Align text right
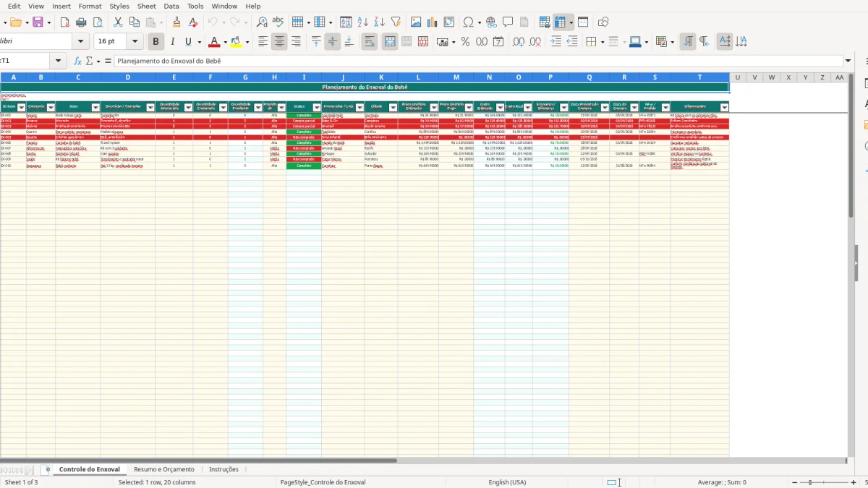This screenshot has height=488, width=868. click(296, 42)
